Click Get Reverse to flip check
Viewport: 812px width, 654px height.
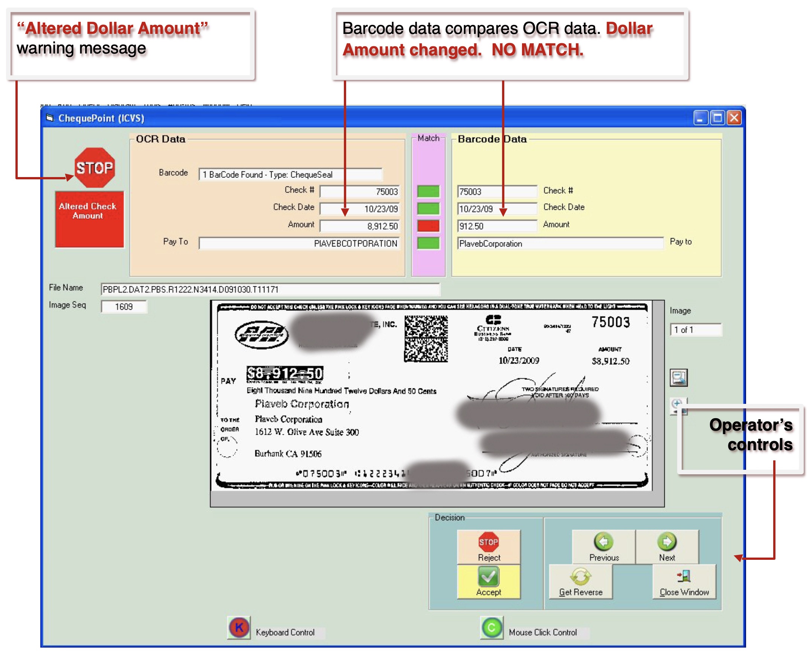point(580,582)
